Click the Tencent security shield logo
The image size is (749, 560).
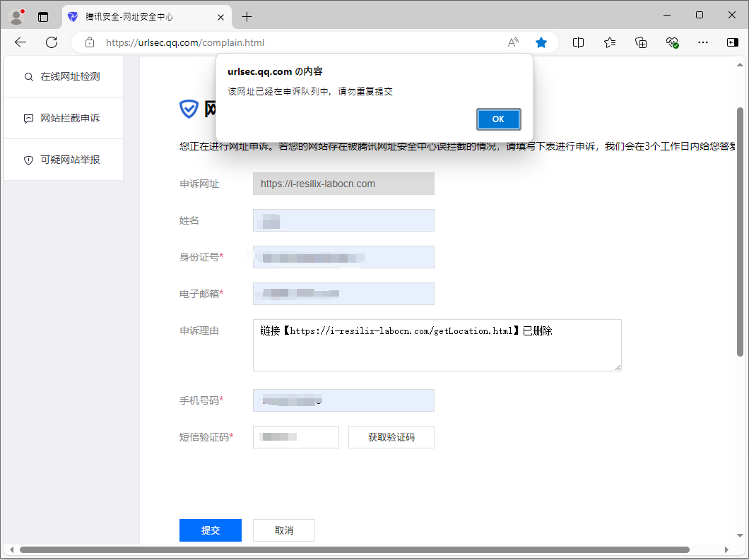(189, 109)
